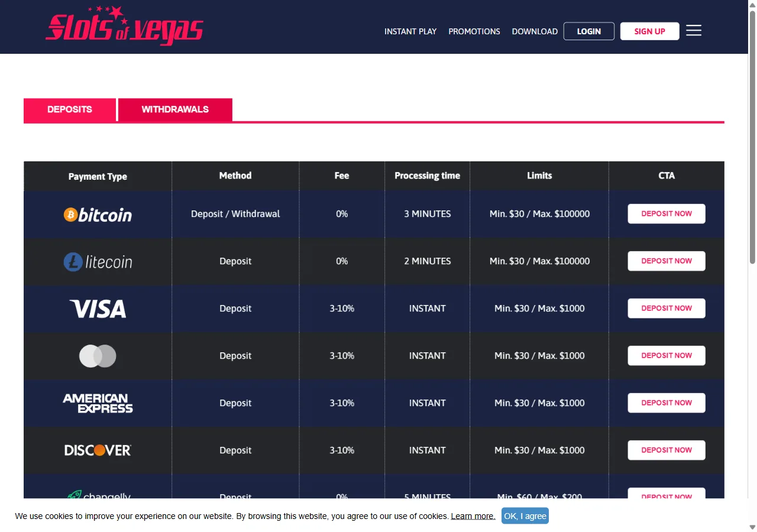Image resolution: width=757 pixels, height=532 pixels.
Task: Open the Download menu item
Action: [535, 31]
